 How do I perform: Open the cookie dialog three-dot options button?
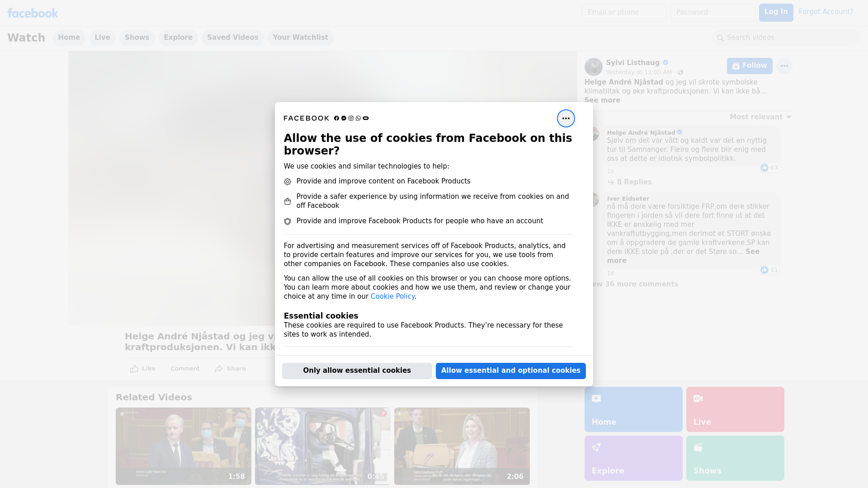pyautogui.click(x=566, y=118)
